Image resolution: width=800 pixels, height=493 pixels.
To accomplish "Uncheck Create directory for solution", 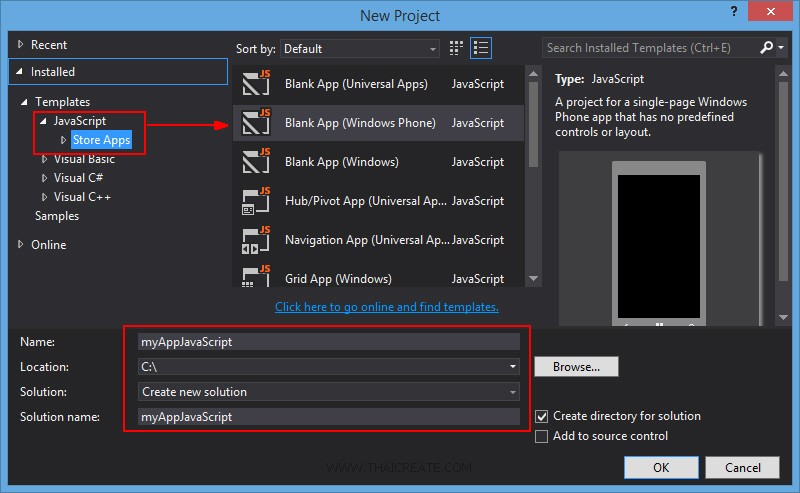I will tap(542, 416).
